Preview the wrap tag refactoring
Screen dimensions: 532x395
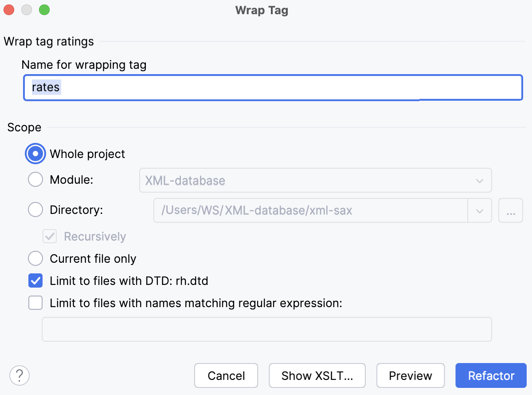(411, 375)
